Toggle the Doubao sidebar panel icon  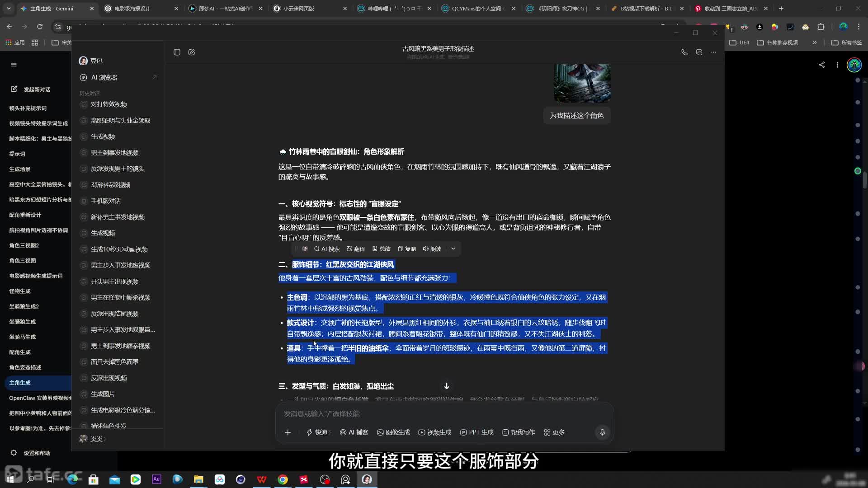(x=177, y=52)
